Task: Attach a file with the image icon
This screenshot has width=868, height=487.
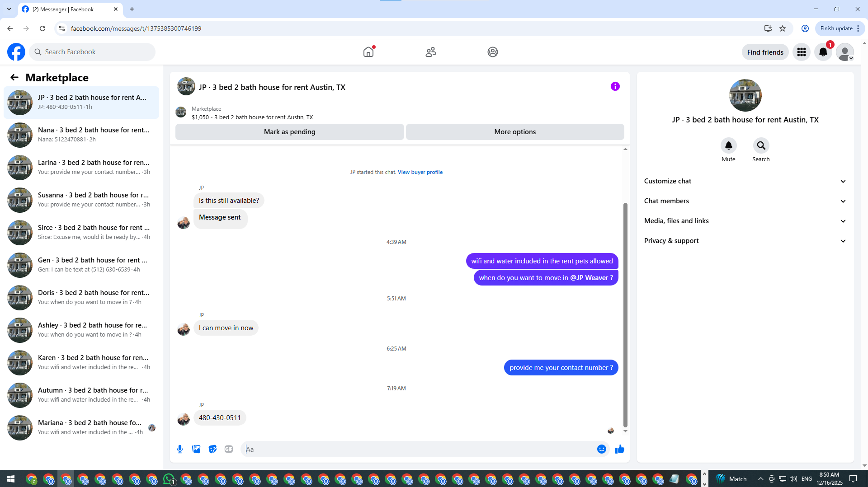Action: [x=196, y=449]
